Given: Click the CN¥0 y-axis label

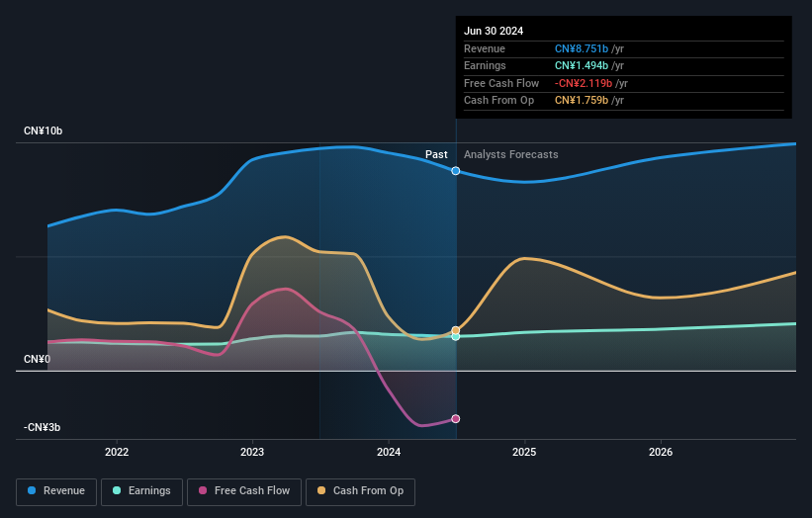Looking at the screenshot, I should 37,359.
